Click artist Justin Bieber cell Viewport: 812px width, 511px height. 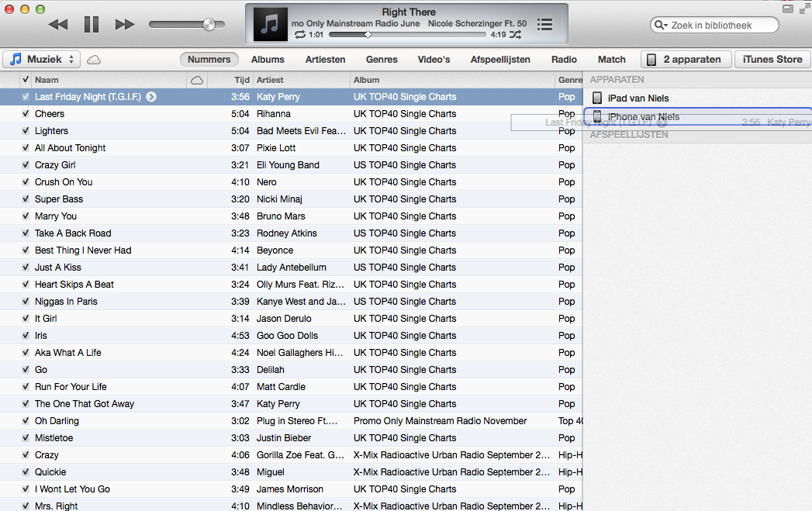[284, 438]
